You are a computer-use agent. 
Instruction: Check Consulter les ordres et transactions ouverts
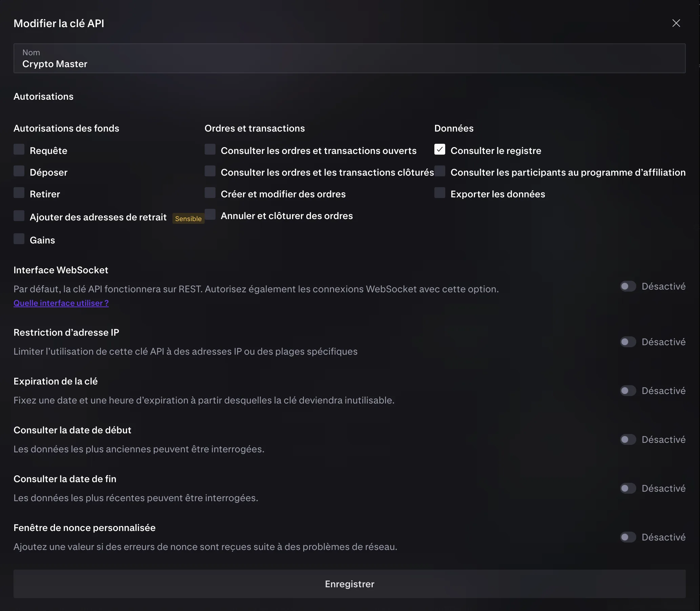coord(210,149)
